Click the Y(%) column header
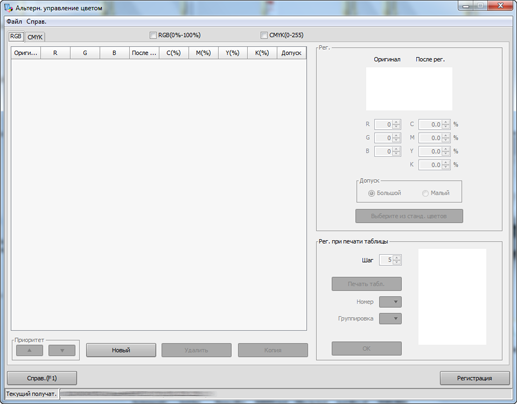The image size is (517, 404). (233, 53)
